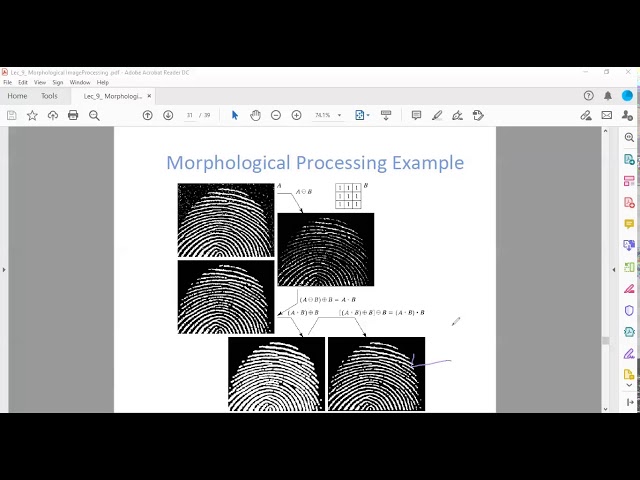The image size is (640, 480).
Task: Open the fit page options dropdown
Action: pos(362,116)
